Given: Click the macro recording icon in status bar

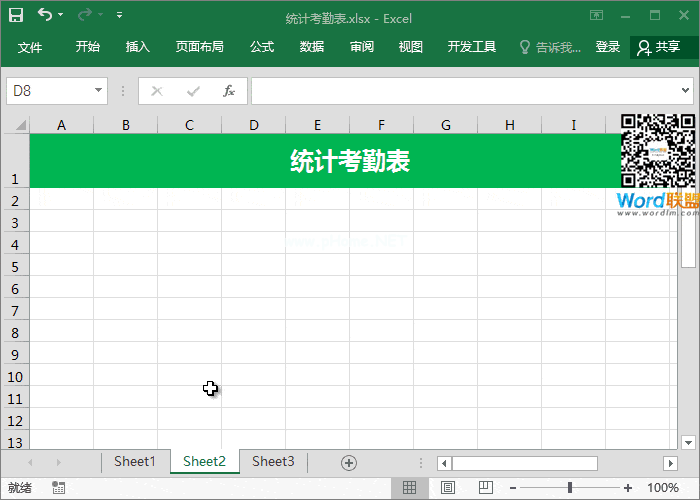Looking at the screenshot, I should pos(58,488).
